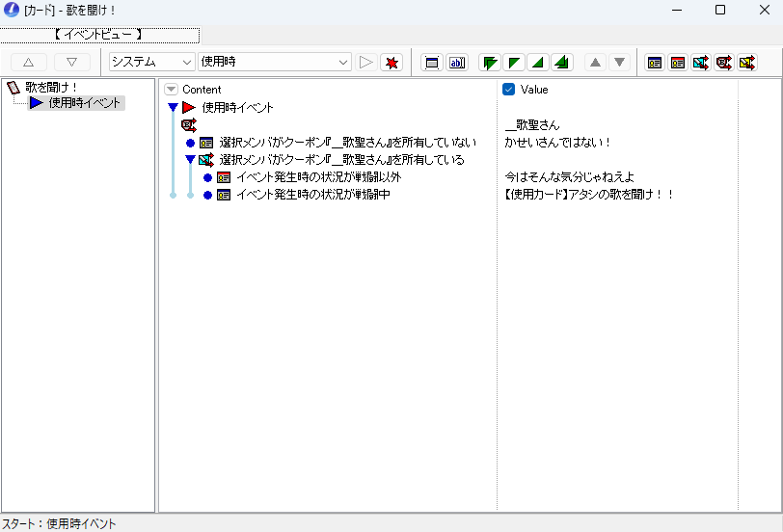Click the window-frame icon in toolbar
Image resolution: width=783 pixels, height=532 pixels.
tap(432, 63)
